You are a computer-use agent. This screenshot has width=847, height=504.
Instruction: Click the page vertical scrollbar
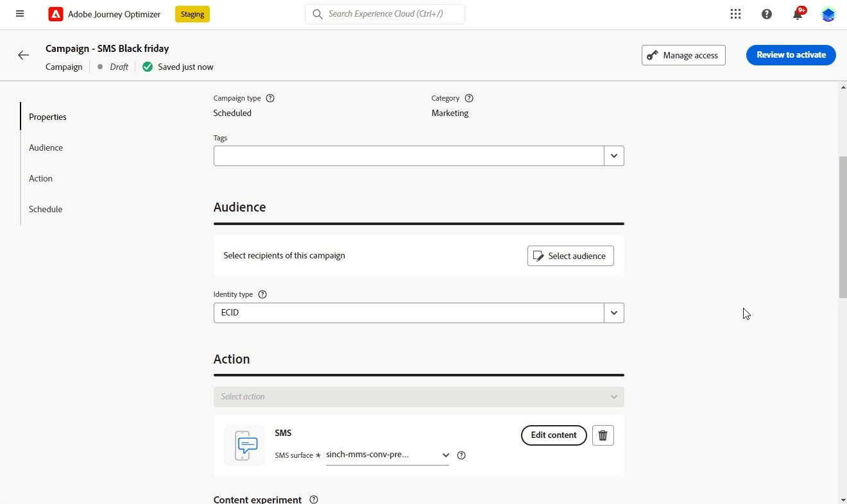tap(843, 227)
